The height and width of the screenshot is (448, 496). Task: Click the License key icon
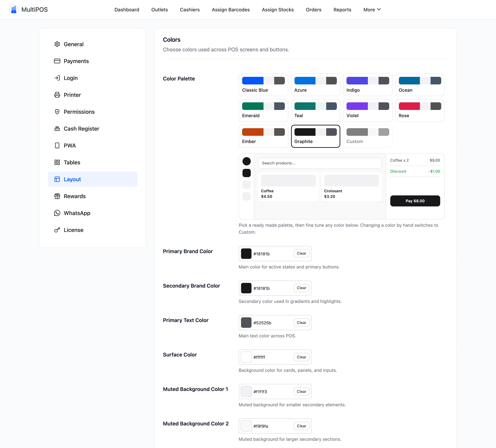pyautogui.click(x=57, y=230)
